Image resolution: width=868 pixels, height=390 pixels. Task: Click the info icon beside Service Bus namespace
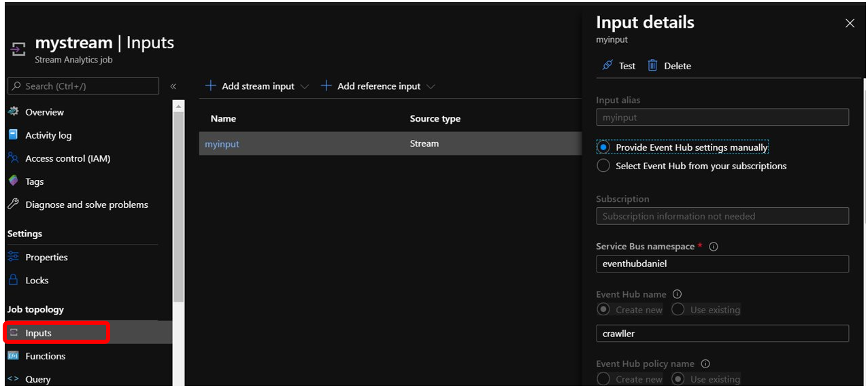point(714,247)
